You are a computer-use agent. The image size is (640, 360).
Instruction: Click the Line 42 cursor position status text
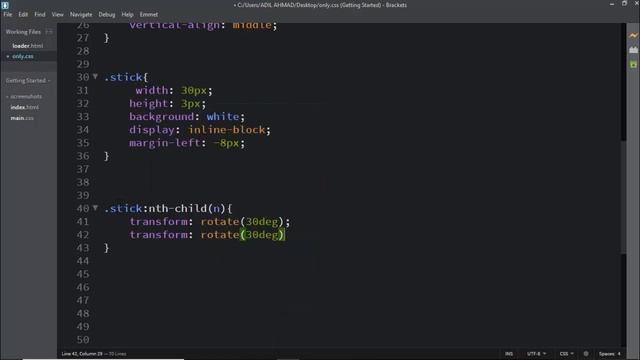pos(82,354)
